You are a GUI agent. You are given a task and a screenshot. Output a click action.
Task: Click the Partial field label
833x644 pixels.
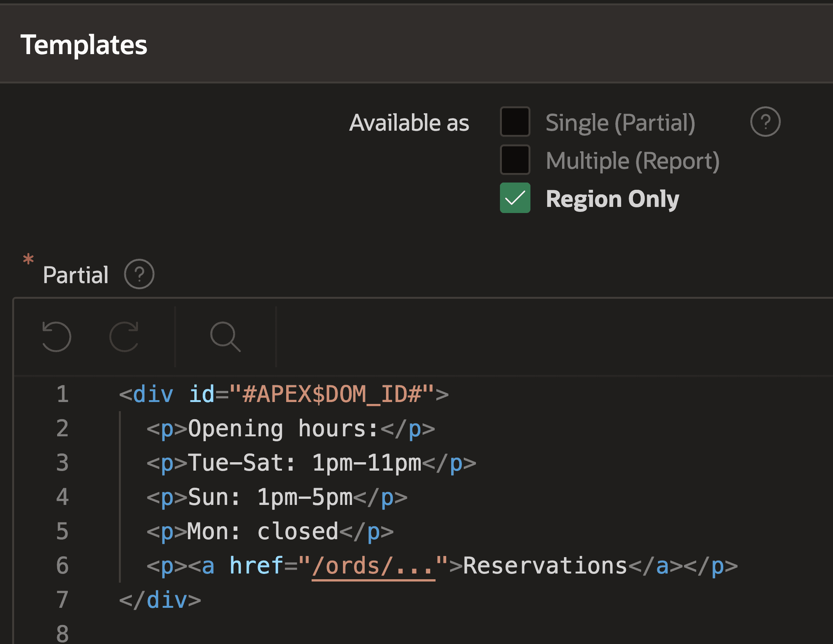point(75,274)
